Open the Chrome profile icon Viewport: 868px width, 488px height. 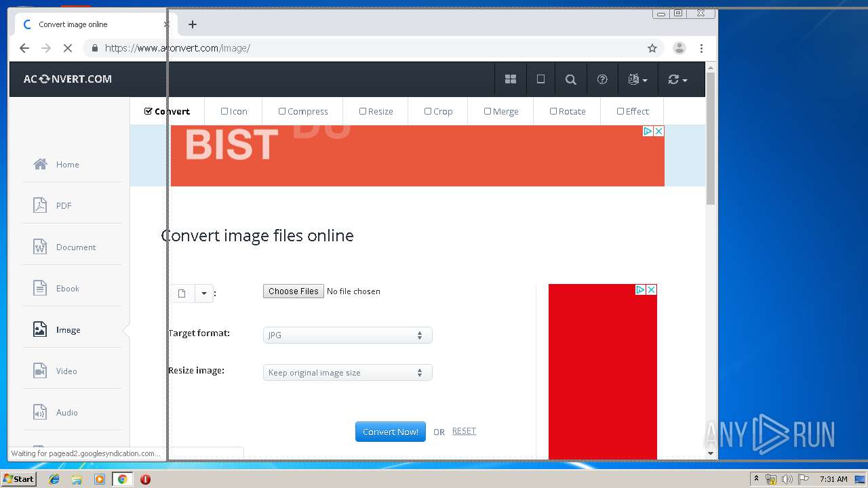679,48
